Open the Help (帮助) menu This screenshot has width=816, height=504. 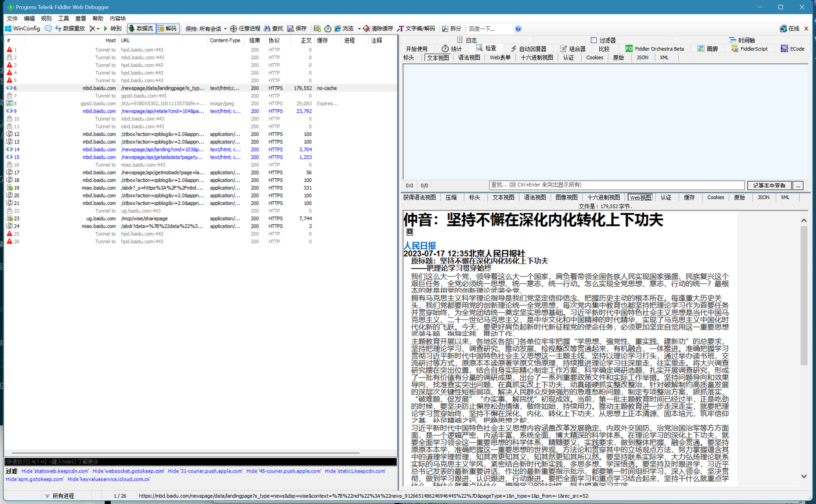pyautogui.click(x=98, y=18)
